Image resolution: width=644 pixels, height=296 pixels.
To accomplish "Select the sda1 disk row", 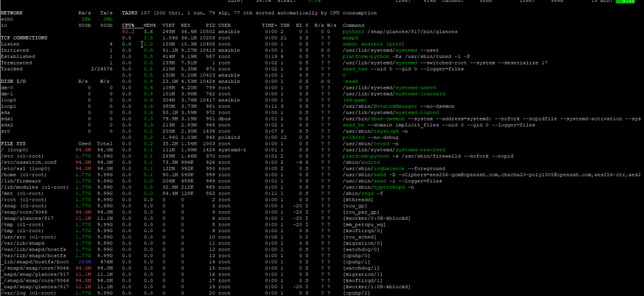I will click(x=57, y=118).
